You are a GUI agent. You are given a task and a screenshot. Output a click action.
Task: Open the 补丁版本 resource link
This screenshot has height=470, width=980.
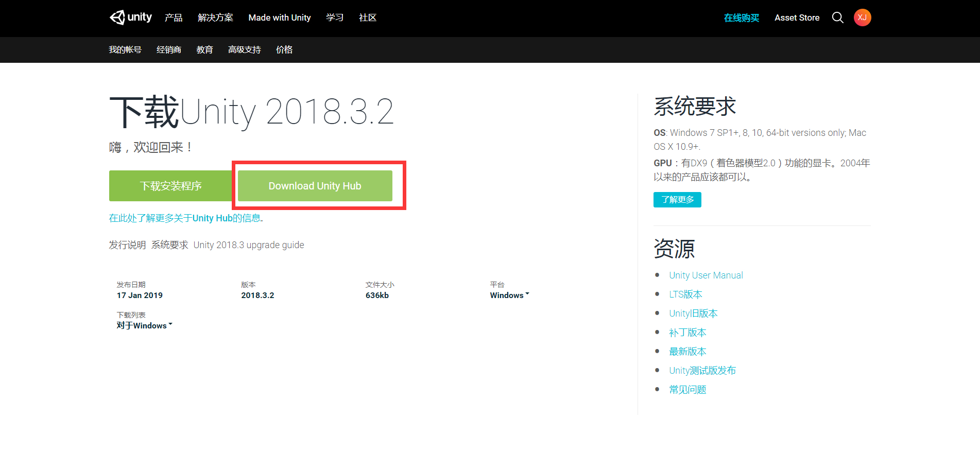tap(687, 333)
